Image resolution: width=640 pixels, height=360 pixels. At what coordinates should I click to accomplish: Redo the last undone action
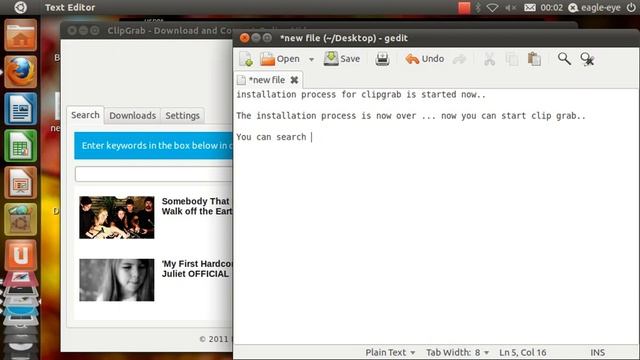(459, 60)
